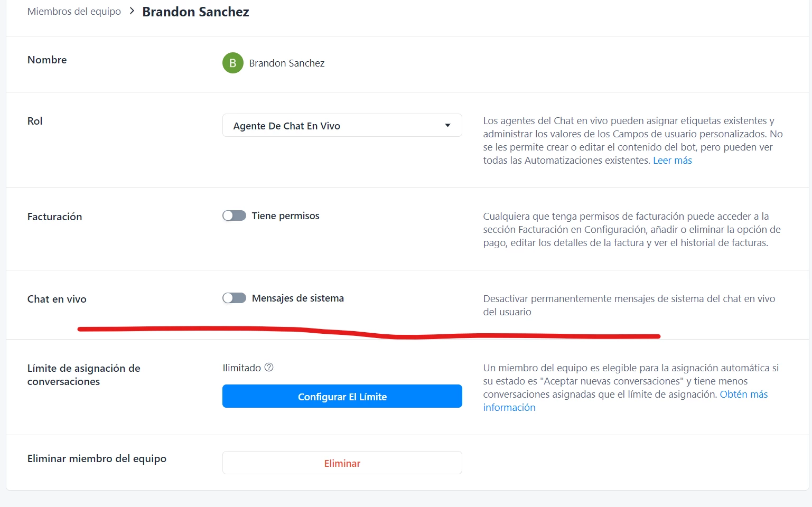Click the "Chat en vivo" section label
Viewport: 812px width, 507px height.
pyautogui.click(x=57, y=299)
